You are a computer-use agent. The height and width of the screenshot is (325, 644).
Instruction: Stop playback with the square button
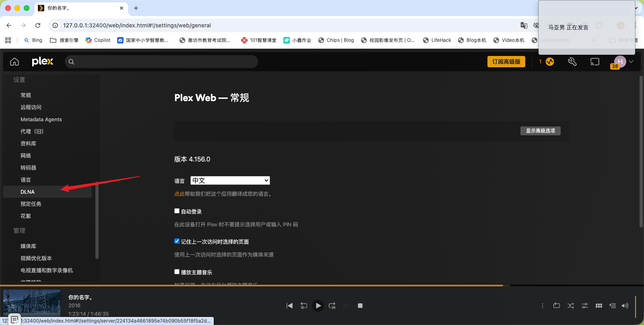[x=360, y=306]
